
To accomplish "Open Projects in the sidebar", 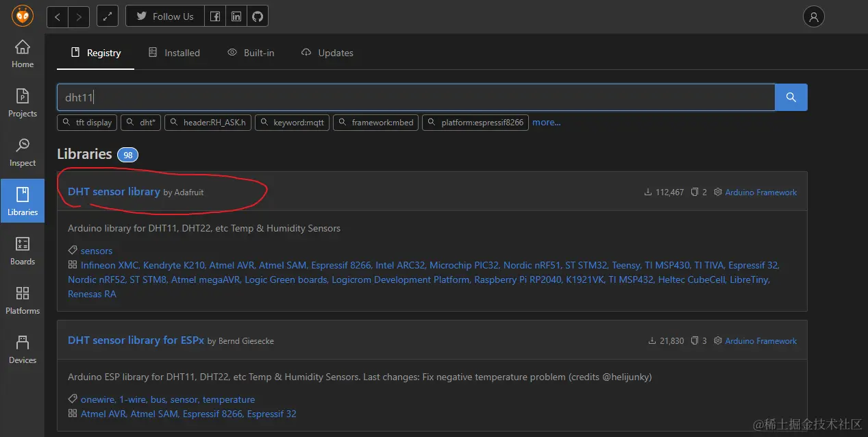I will coord(23,103).
